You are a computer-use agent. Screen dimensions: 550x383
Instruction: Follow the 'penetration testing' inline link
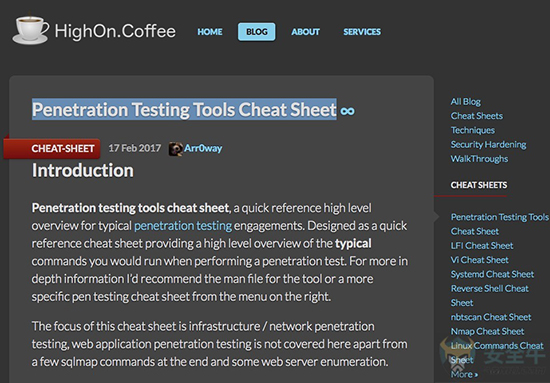click(x=183, y=226)
